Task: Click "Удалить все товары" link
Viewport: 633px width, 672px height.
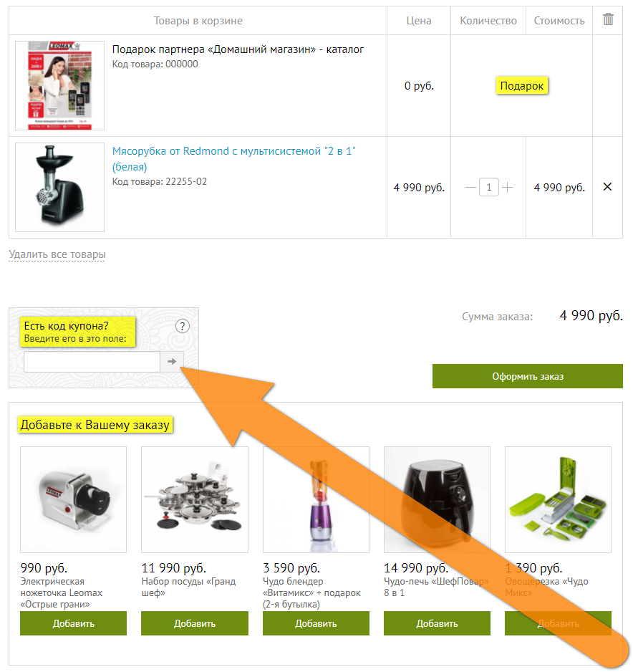Action: 57,254
